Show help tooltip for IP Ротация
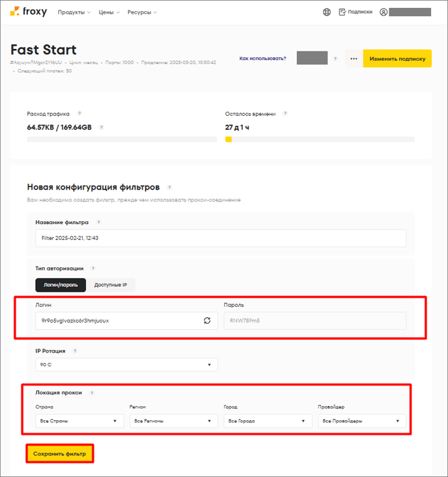This screenshot has width=448, height=477. tap(75, 351)
